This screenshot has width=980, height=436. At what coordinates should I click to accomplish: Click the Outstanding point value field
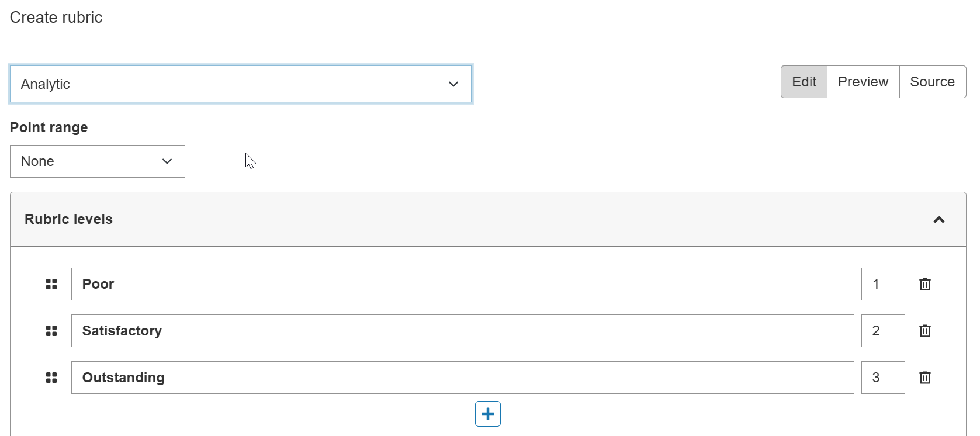point(882,378)
